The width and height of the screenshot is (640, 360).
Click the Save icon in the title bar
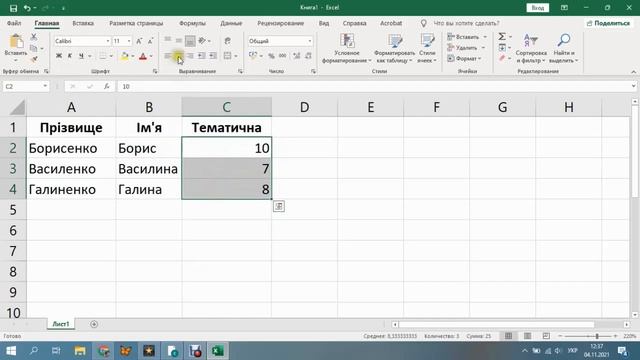point(13,8)
